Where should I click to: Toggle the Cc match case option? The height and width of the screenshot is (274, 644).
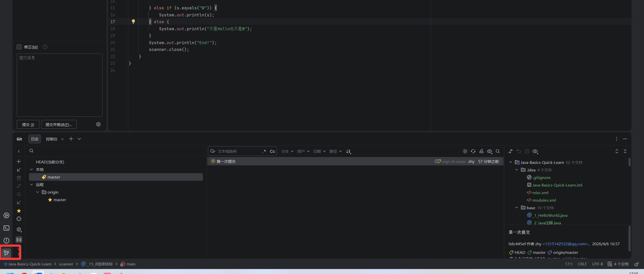tap(272, 151)
